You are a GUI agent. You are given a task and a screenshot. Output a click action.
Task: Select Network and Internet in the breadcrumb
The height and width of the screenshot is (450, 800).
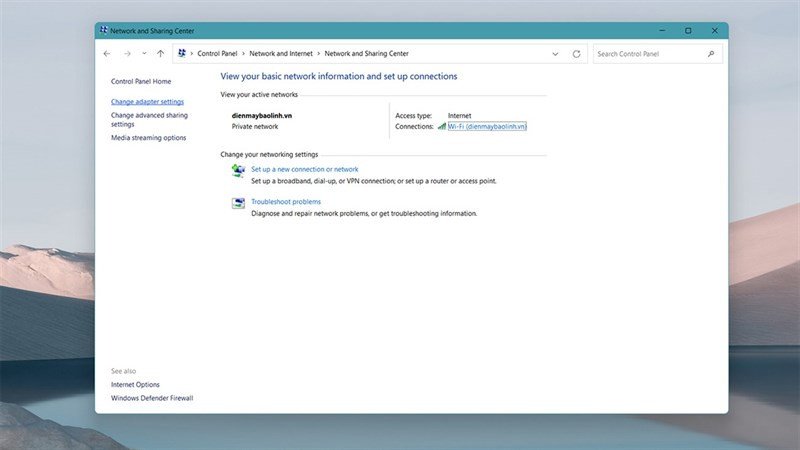[281, 54]
